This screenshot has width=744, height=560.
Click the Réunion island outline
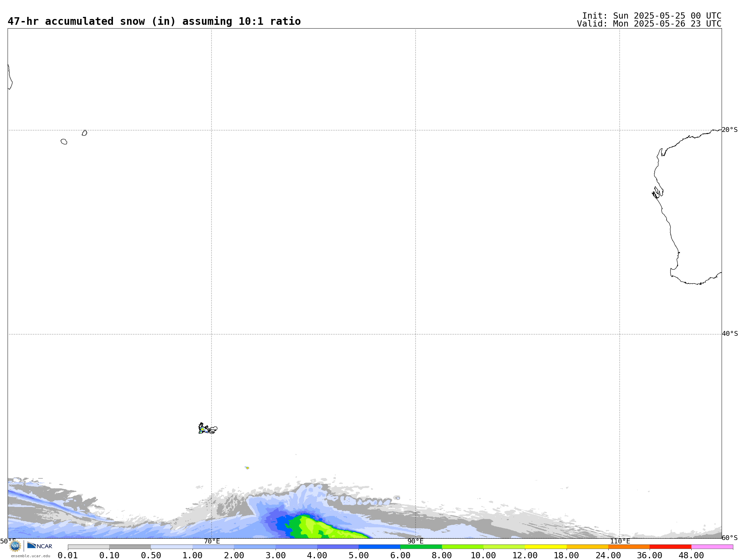pos(64,142)
